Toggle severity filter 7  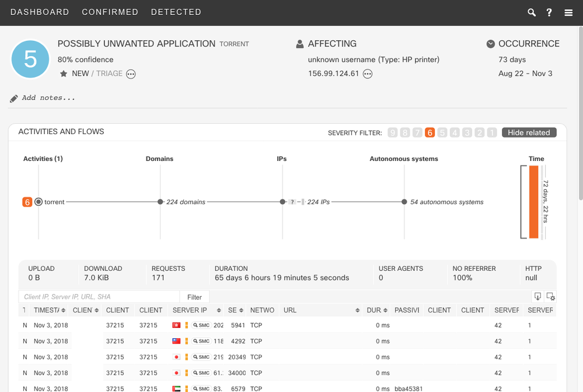pyautogui.click(x=417, y=132)
